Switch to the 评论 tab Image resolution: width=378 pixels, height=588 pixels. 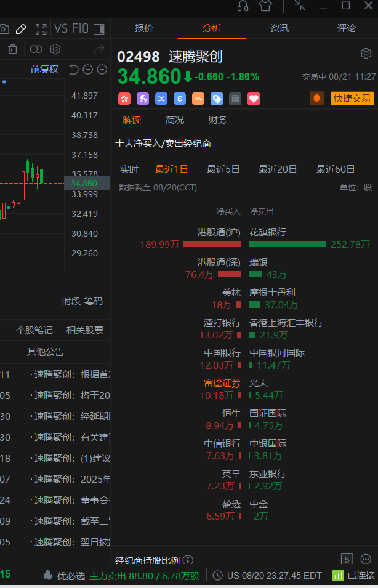click(347, 28)
